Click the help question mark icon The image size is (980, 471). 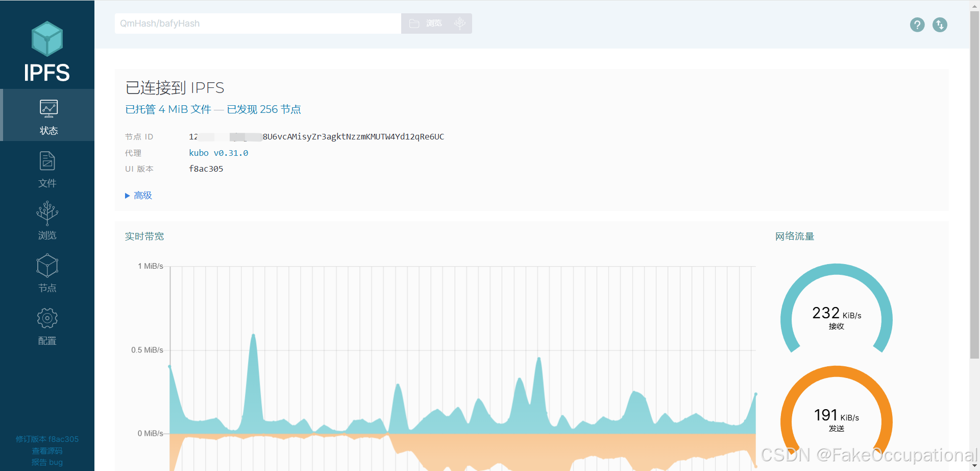click(917, 25)
